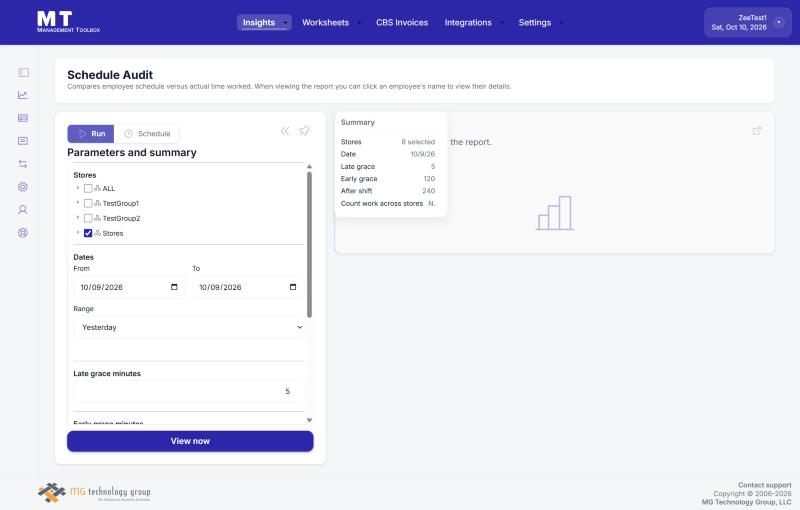Open the message bubble icon in sidebar

point(23,141)
